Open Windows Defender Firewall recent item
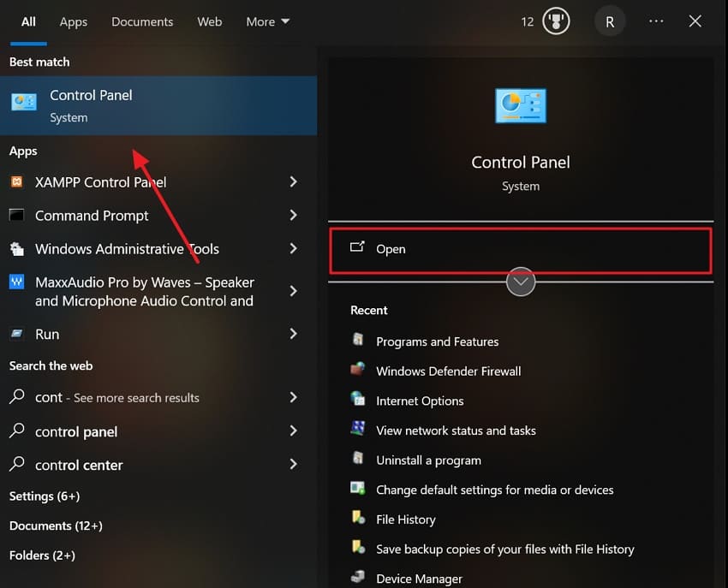 coord(449,371)
